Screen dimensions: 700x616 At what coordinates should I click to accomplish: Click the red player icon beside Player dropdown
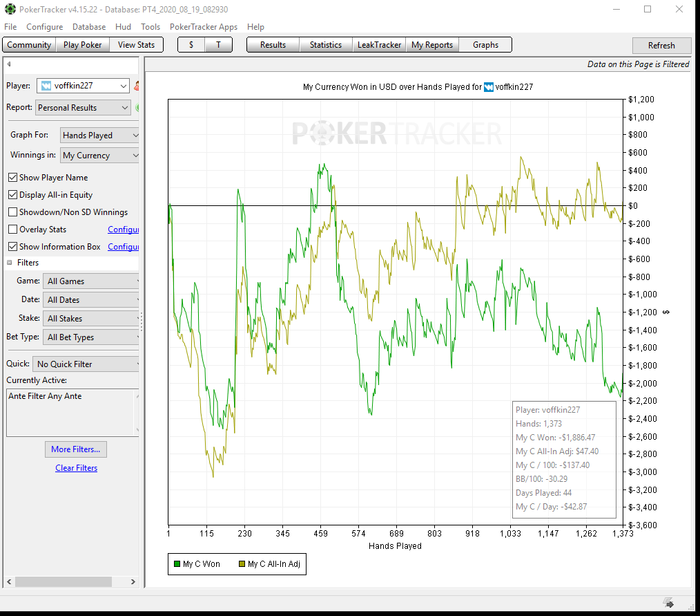pos(137,86)
